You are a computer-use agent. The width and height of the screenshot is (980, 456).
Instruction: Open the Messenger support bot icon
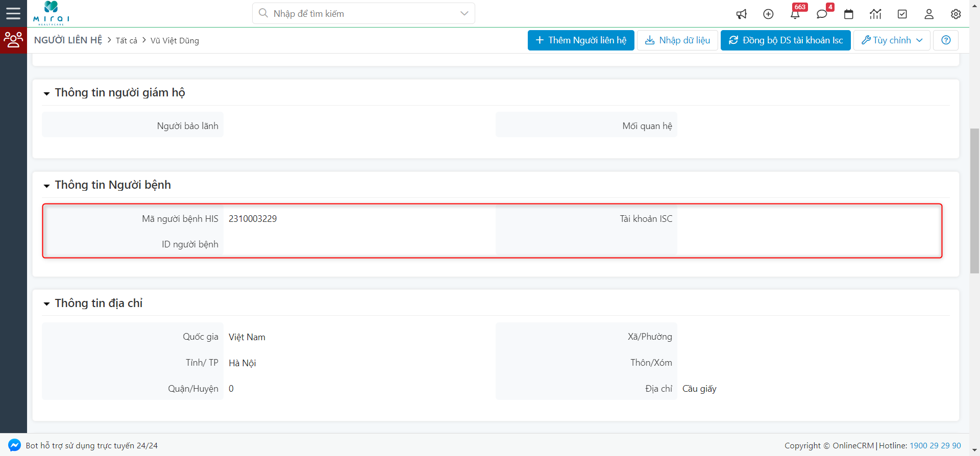pyautogui.click(x=14, y=445)
